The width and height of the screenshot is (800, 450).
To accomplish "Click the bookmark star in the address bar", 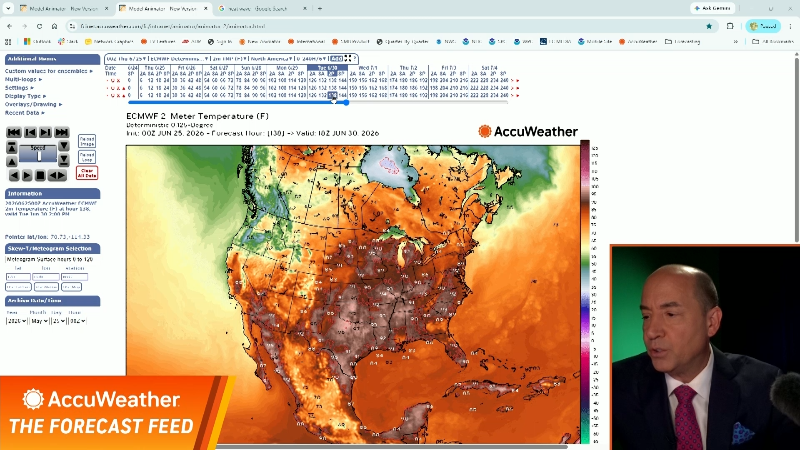I will (x=709, y=26).
